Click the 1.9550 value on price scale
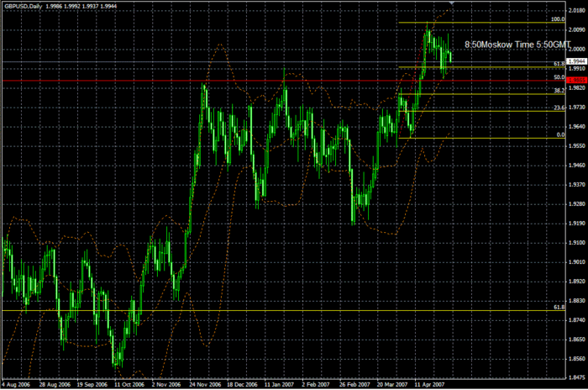The image size is (588, 390). [x=577, y=146]
